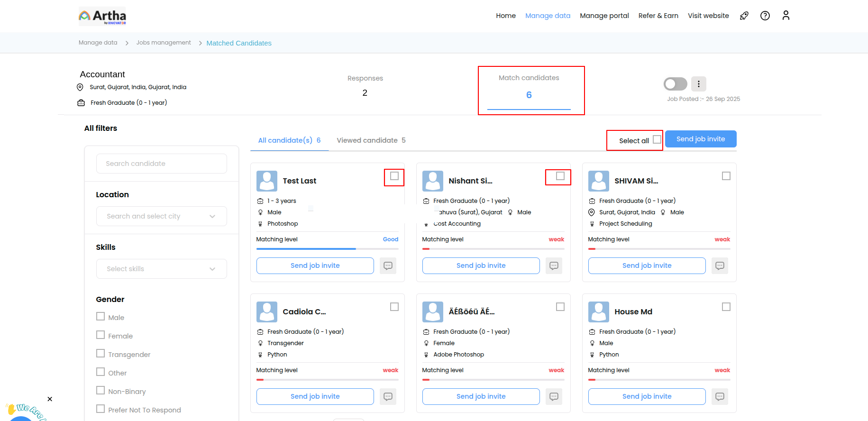Image resolution: width=868 pixels, height=421 pixels.
Task: Toggle the job active status switch
Action: (x=675, y=84)
